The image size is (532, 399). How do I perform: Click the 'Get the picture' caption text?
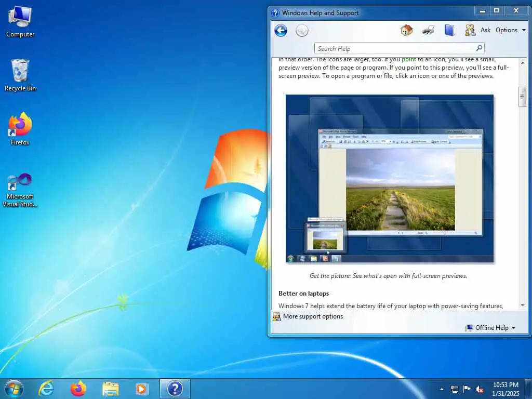389,276
